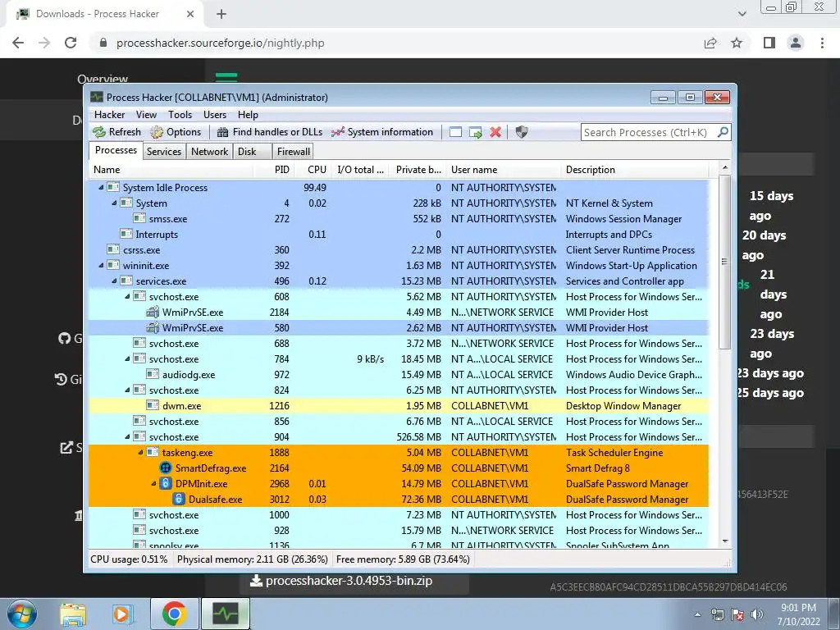The image size is (840, 630).
Task: Click the Action Center flag tray icon
Action: click(x=737, y=614)
